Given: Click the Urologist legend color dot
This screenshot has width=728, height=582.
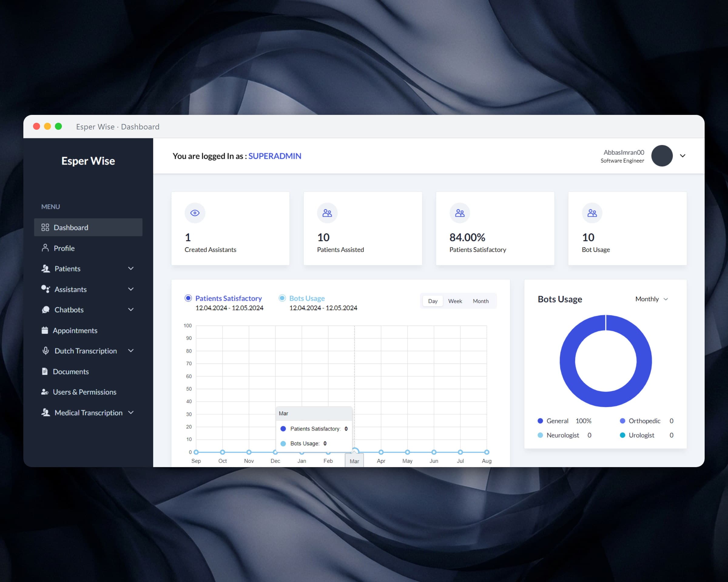Looking at the screenshot, I should coord(622,435).
